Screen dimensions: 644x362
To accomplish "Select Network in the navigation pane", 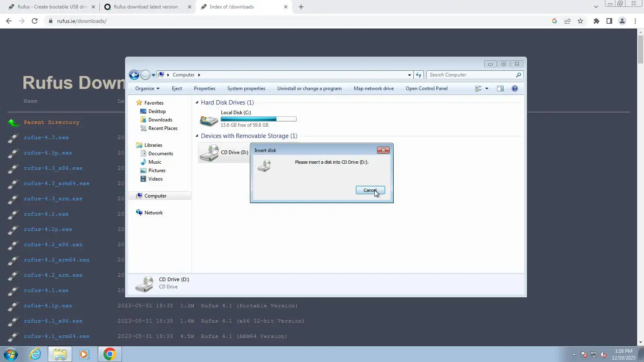I will (153, 213).
